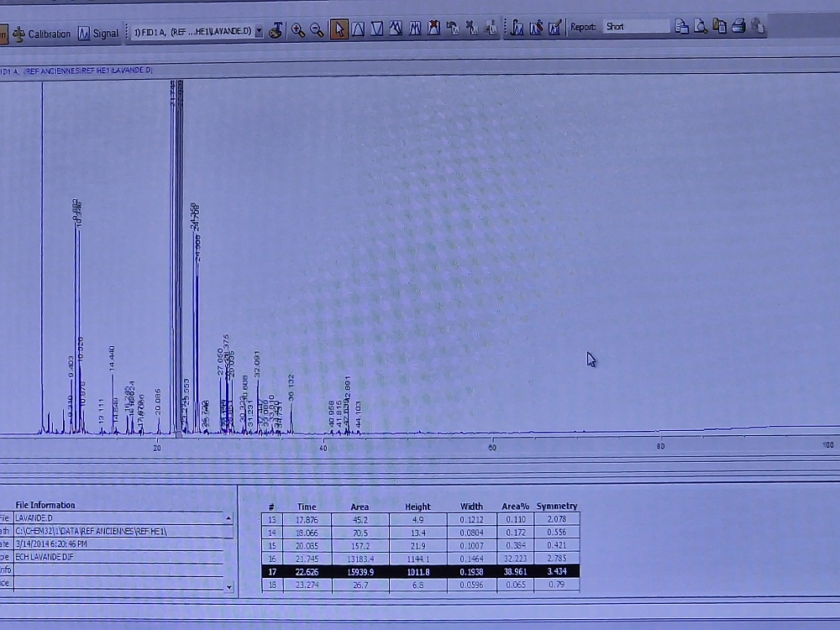Click the Area% column header
This screenshot has width=840, height=630.
pyautogui.click(x=516, y=507)
